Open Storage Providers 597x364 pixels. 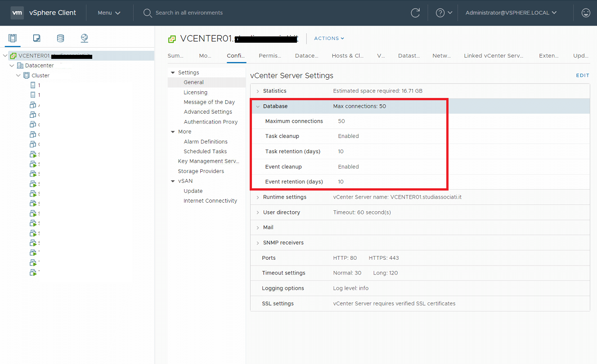(x=201, y=171)
